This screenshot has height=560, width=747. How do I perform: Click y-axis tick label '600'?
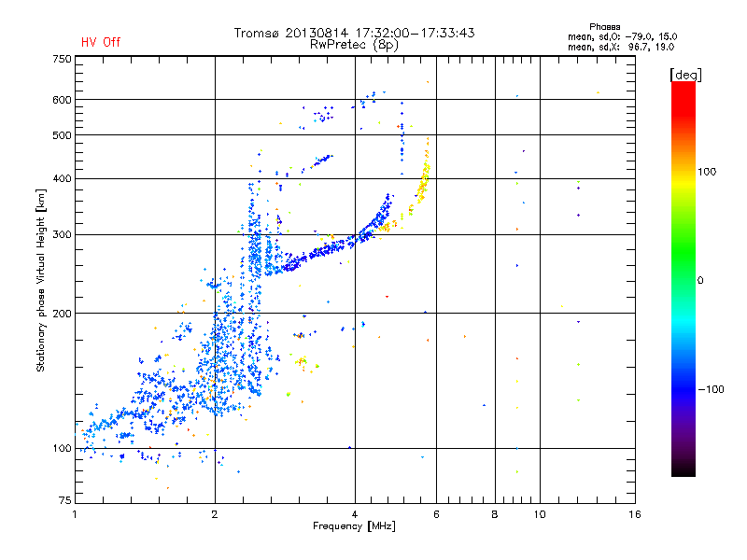pos(63,100)
